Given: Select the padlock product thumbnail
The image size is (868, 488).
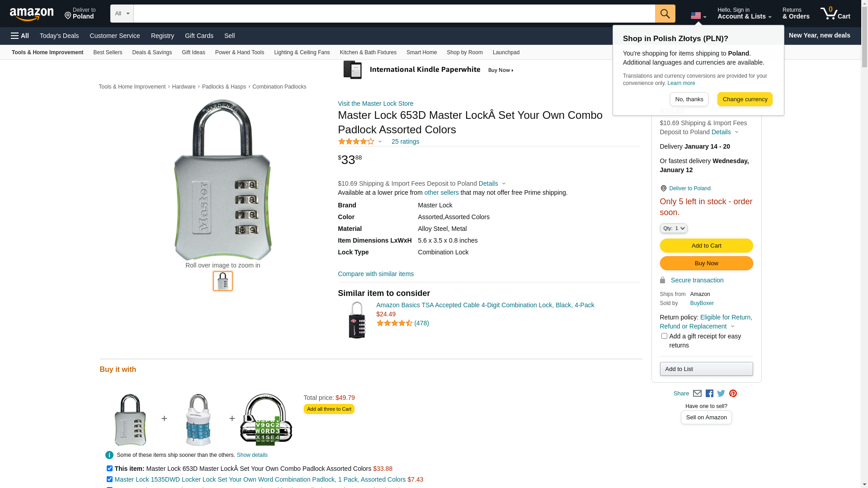Looking at the screenshot, I should (223, 281).
